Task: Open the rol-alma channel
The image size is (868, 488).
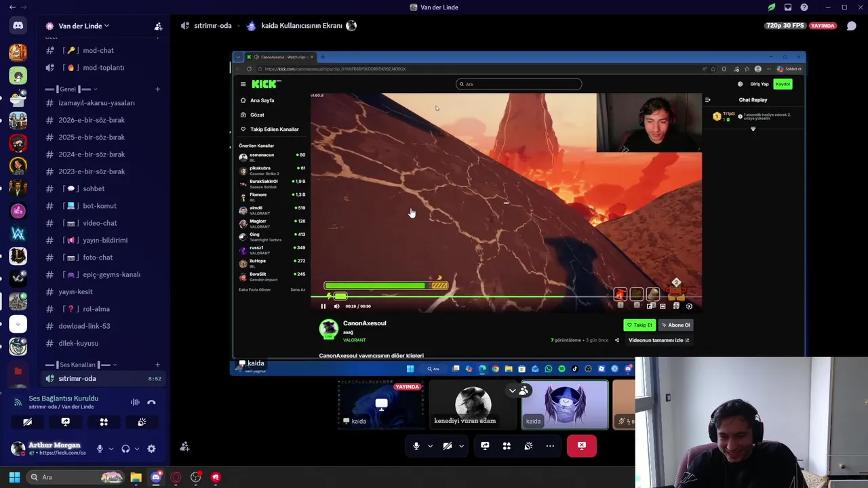Action: click(x=102, y=309)
